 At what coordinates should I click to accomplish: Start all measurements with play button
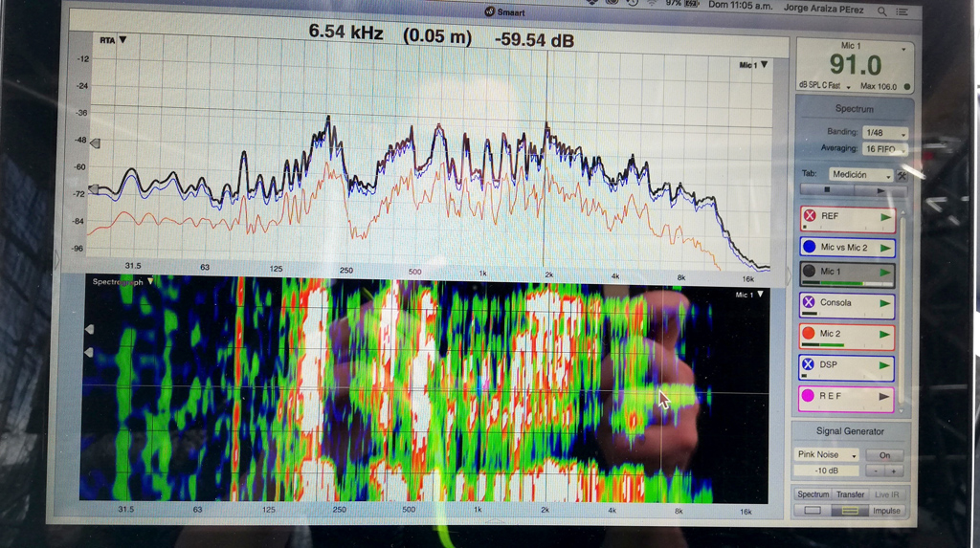pos(880,190)
